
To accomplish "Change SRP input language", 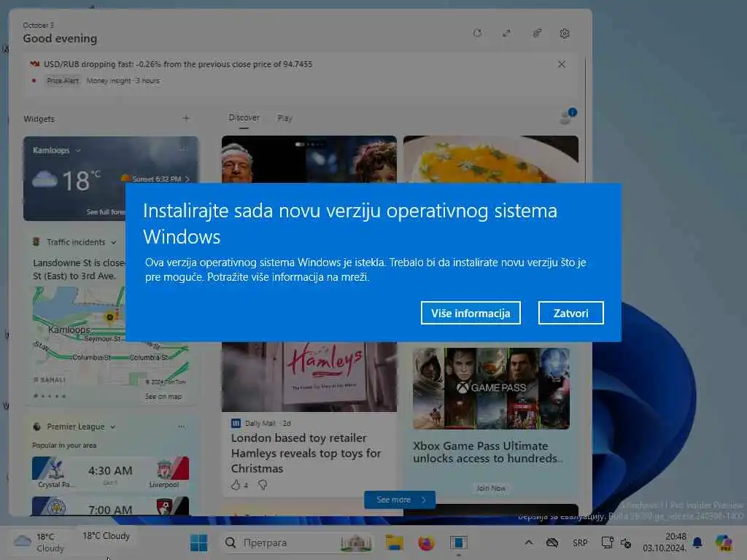I will point(580,542).
